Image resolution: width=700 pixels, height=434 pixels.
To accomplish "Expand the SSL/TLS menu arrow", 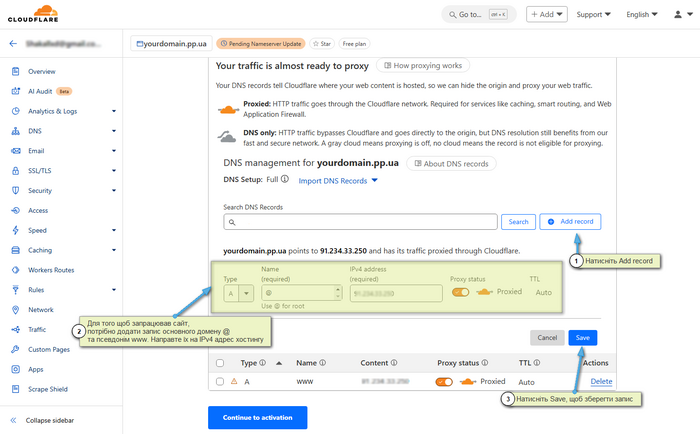I will tap(114, 171).
